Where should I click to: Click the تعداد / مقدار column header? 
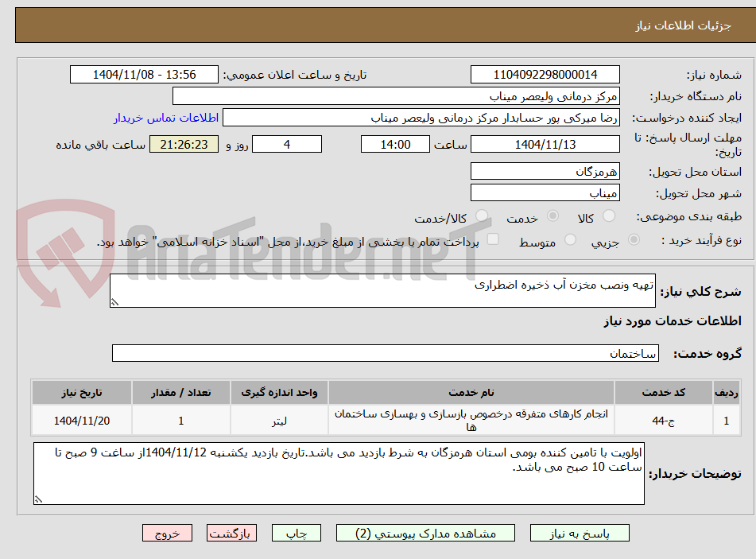pyautogui.click(x=180, y=393)
